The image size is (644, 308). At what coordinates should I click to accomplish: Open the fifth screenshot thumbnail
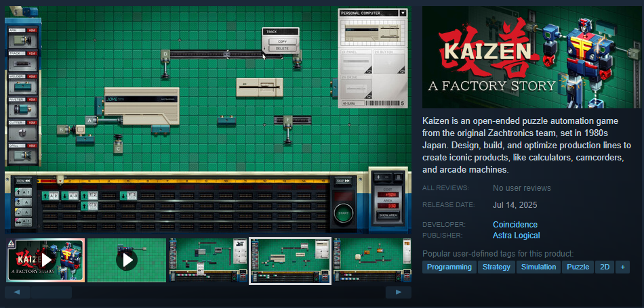[372, 261]
